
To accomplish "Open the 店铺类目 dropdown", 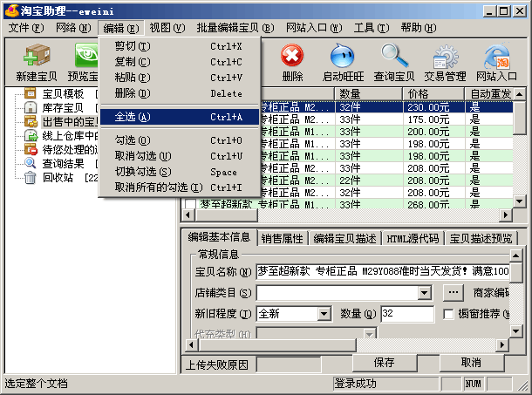I will (425, 293).
